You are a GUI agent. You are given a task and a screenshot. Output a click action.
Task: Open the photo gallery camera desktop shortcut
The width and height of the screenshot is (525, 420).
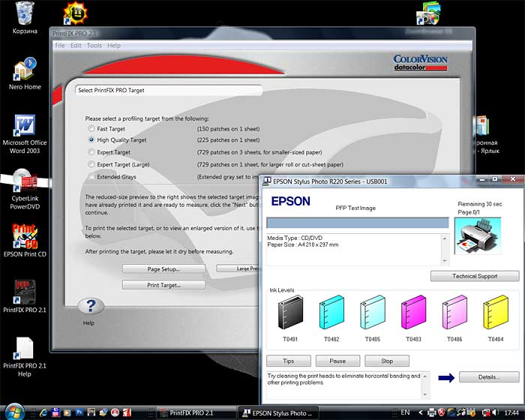click(428, 13)
